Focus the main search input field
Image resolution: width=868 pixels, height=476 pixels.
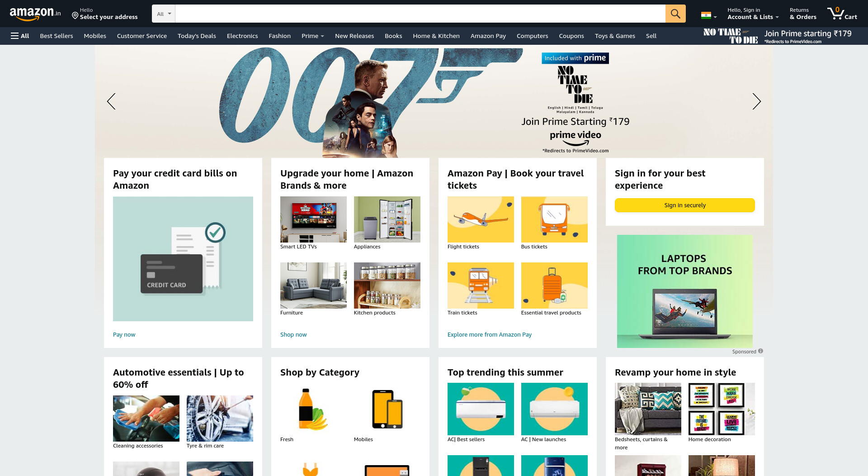pos(420,14)
